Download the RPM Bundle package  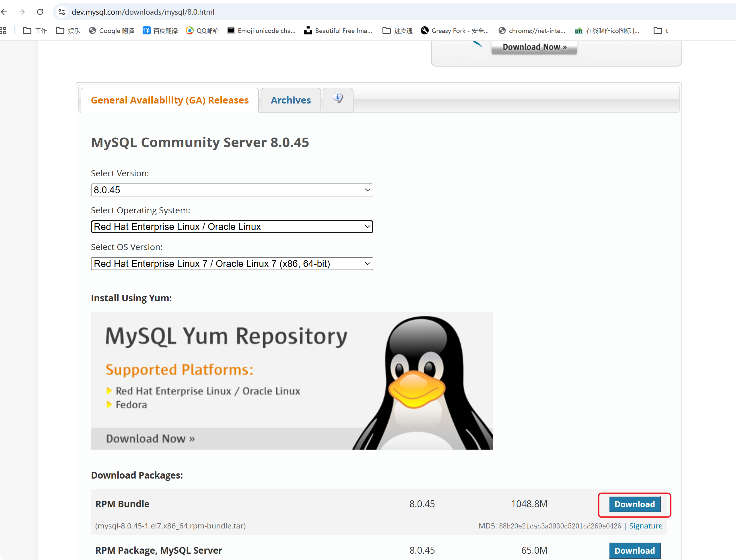[x=634, y=504]
